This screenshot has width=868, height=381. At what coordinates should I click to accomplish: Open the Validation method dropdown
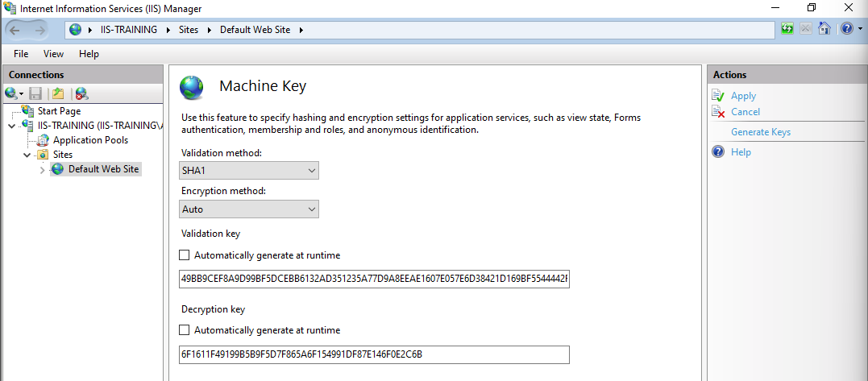tap(249, 171)
